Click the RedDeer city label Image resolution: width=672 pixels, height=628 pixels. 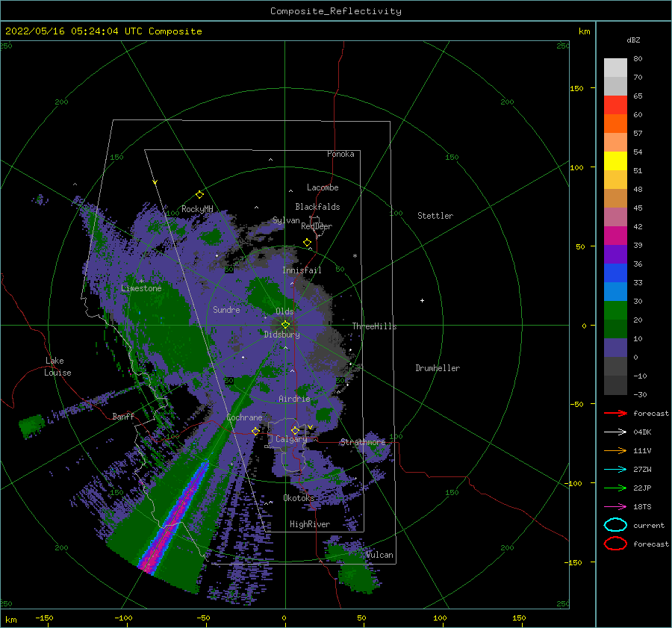click(317, 226)
